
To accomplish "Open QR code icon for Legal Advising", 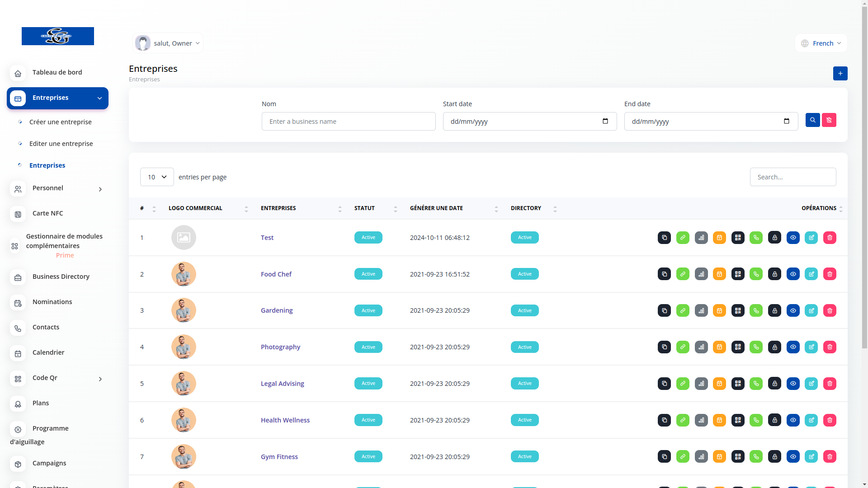I will pos(738,384).
